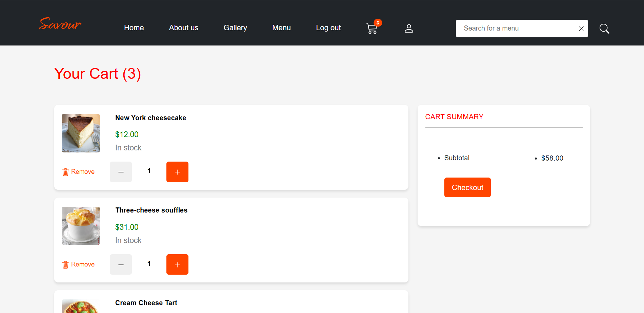
Task: Click Log out in the navigation bar
Action: (x=328, y=28)
